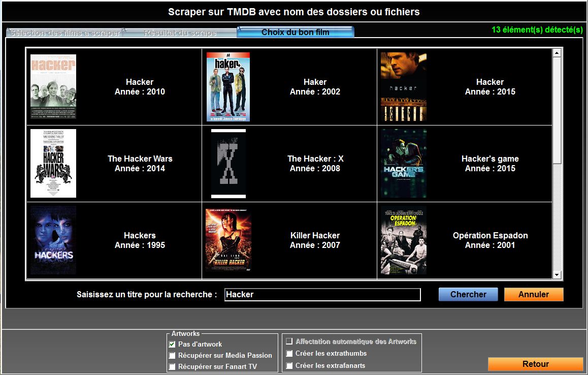Click the Annuler button

coord(534,294)
